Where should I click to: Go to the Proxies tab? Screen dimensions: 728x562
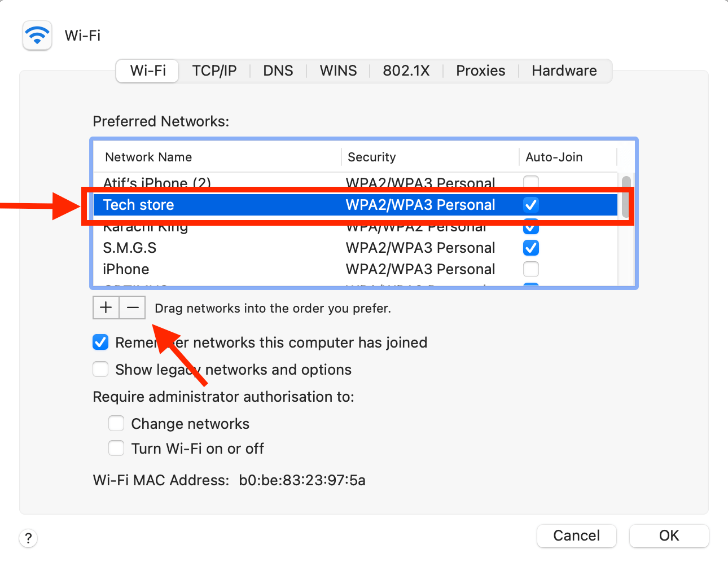pyautogui.click(x=480, y=71)
